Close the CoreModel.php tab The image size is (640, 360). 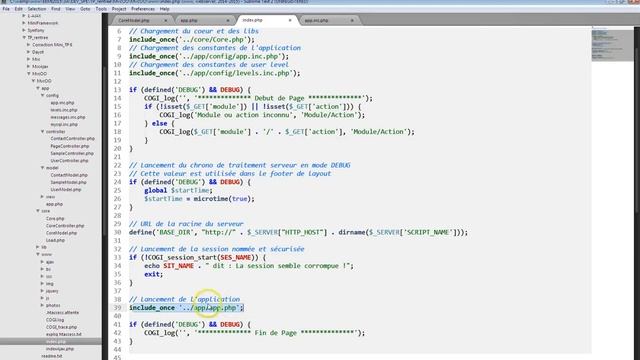pyautogui.click(x=166, y=20)
